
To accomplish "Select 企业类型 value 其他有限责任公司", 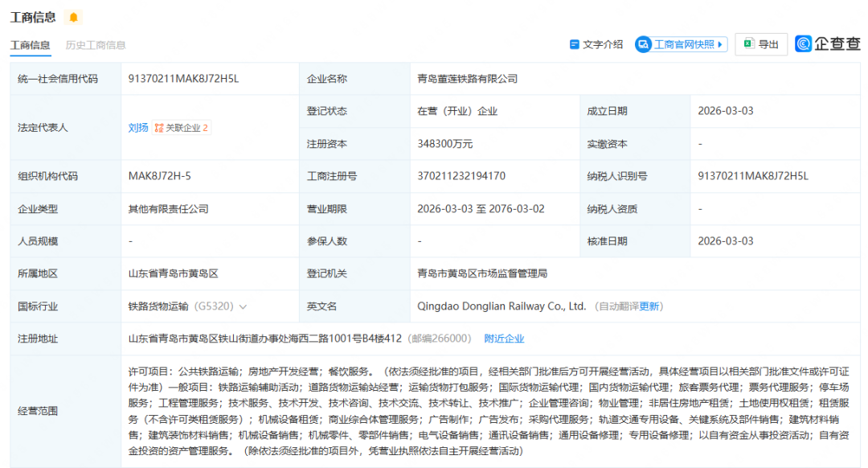I will [x=168, y=209].
